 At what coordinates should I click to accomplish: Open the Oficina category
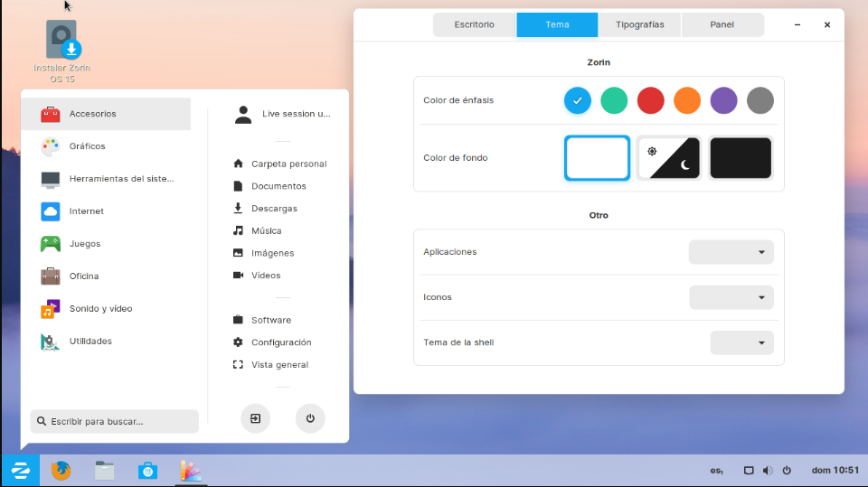click(106, 276)
